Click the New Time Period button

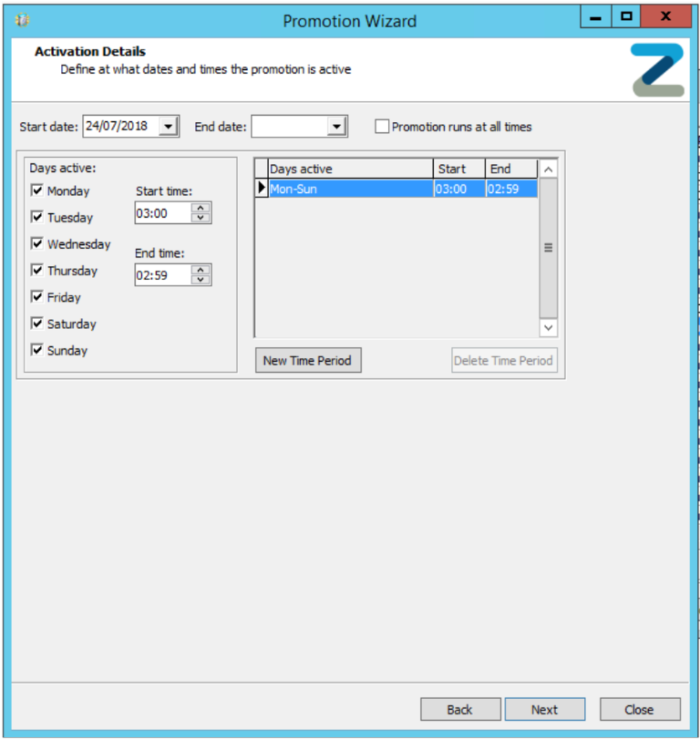tap(307, 360)
